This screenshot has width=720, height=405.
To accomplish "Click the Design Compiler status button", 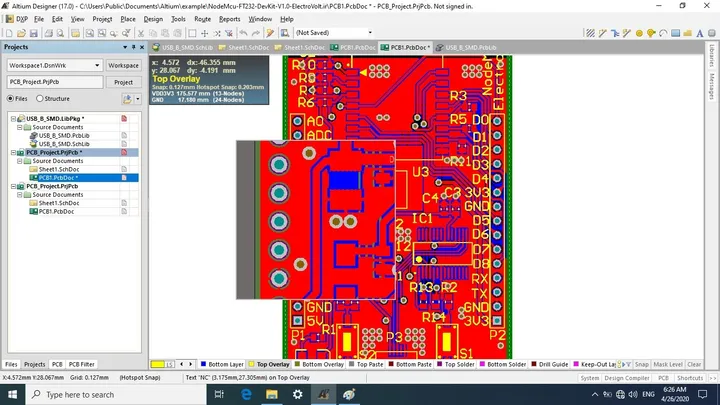I will (626, 377).
